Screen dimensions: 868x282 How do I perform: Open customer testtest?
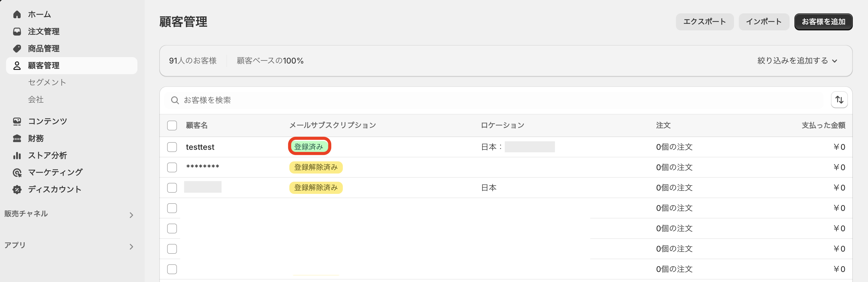coord(200,147)
